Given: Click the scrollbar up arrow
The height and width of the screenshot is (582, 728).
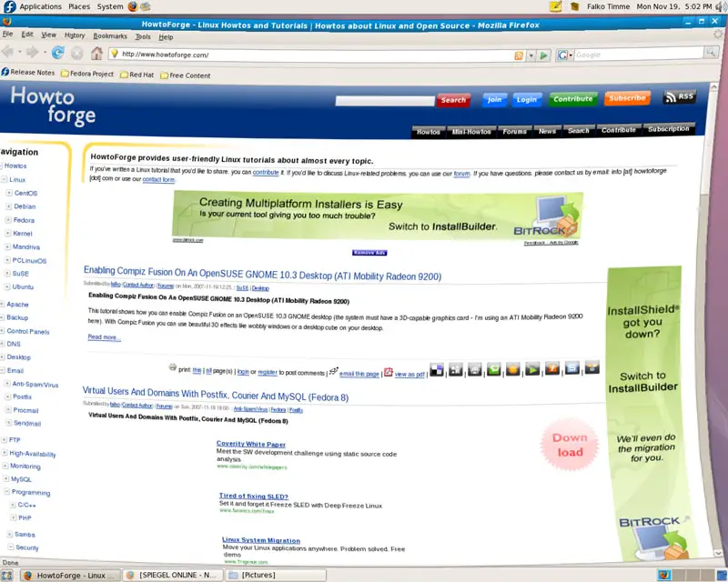Looking at the screenshot, I should 713,86.
